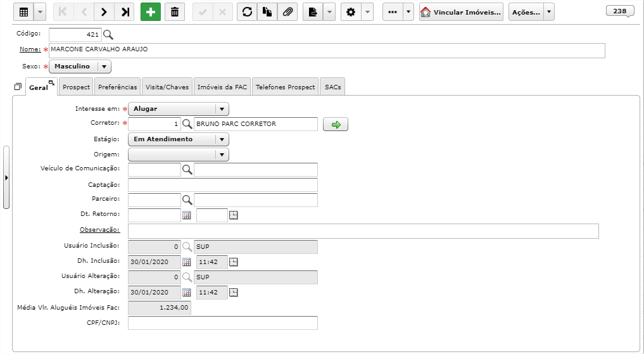Open settings gear icon

[351, 12]
